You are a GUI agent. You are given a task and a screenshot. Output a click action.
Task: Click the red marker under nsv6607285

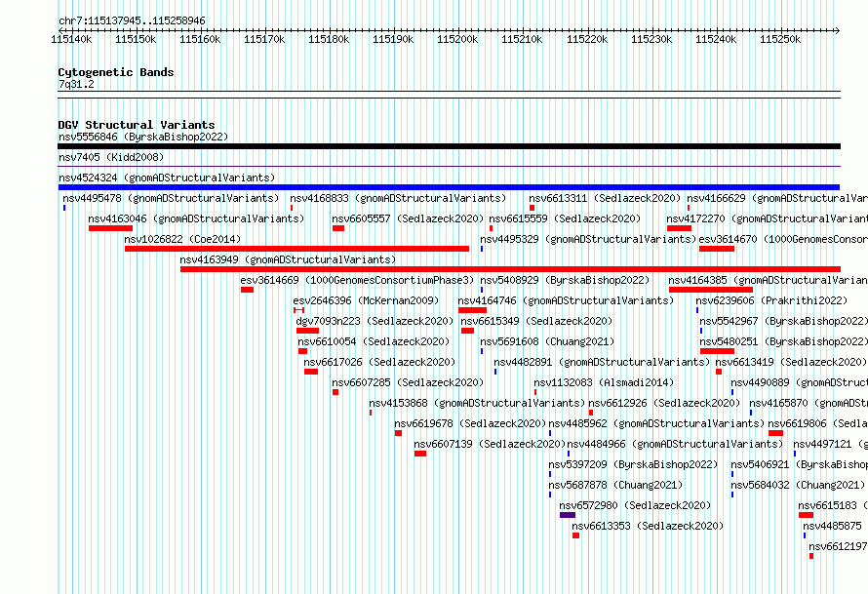click(335, 392)
